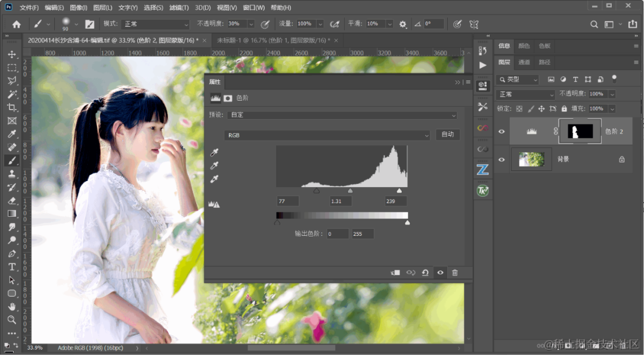Screen dimensions: 644x355
Task: Select the Healing Brush tool
Action: (12, 147)
